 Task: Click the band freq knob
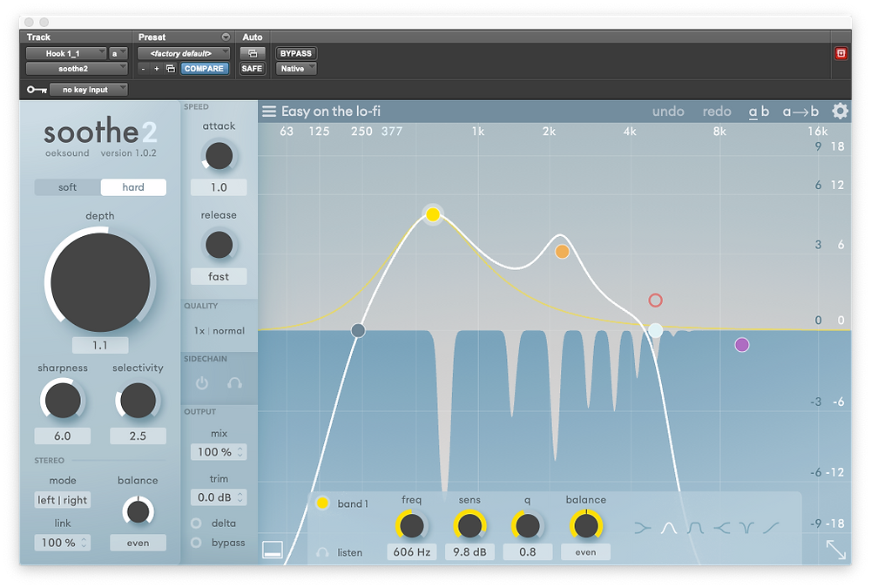pos(412,526)
